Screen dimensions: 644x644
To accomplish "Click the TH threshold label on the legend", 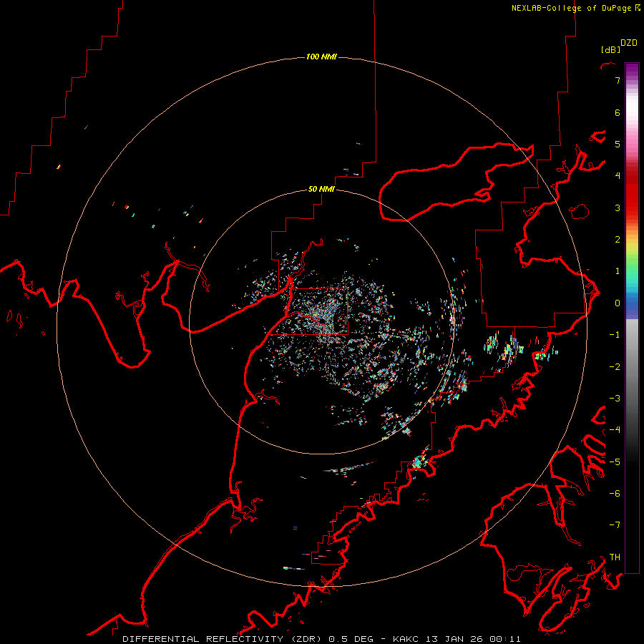I will tap(615, 557).
